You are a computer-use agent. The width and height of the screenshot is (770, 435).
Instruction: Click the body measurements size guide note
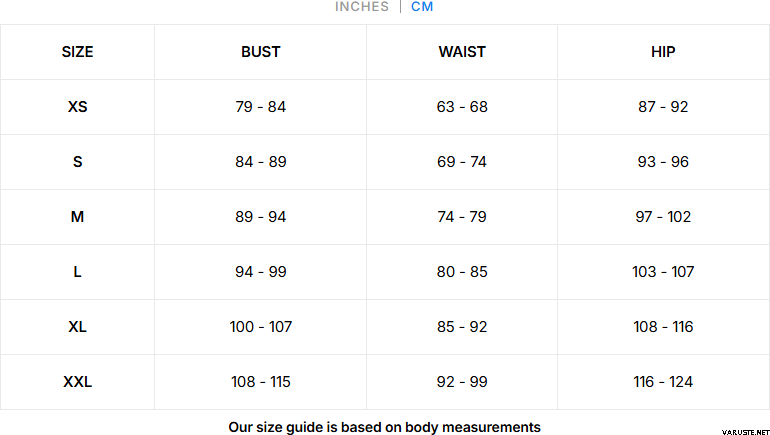coord(384,427)
